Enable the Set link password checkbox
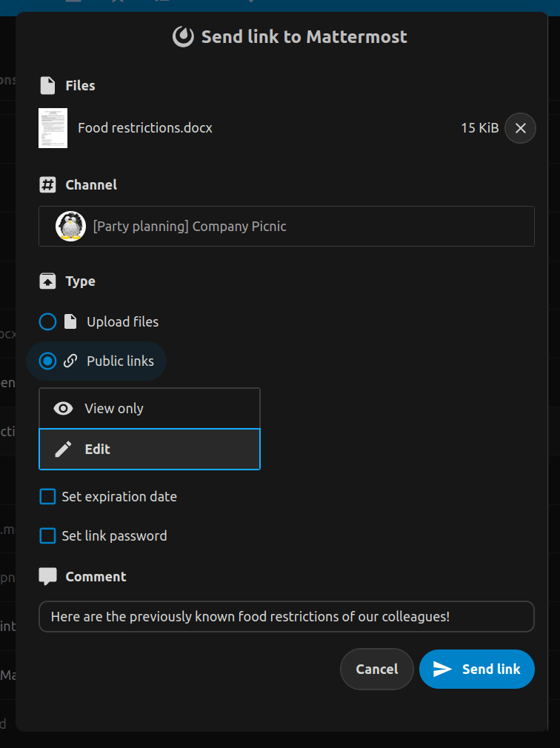The width and height of the screenshot is (560, 748). [47, 535]
